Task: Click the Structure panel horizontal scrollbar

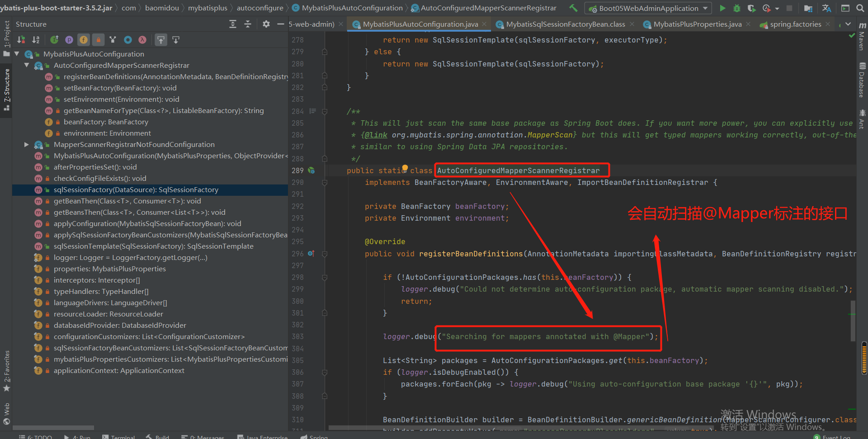Action: [53, 427]
